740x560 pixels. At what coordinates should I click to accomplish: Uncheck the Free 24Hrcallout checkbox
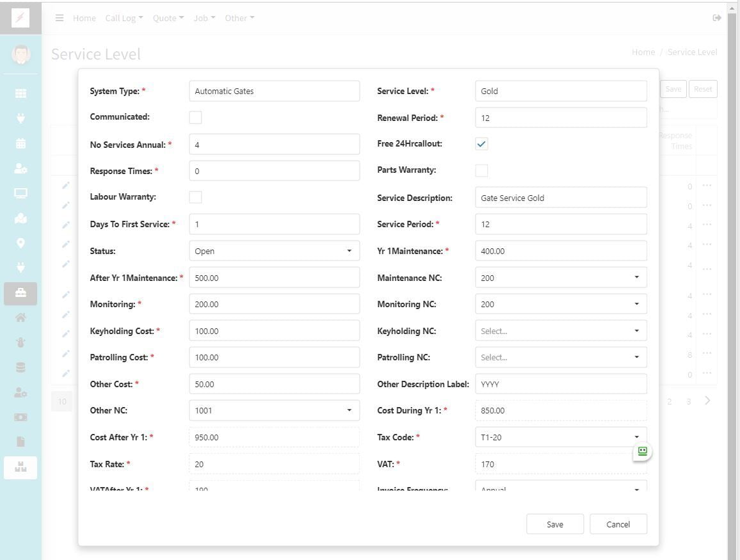[482, 144]
